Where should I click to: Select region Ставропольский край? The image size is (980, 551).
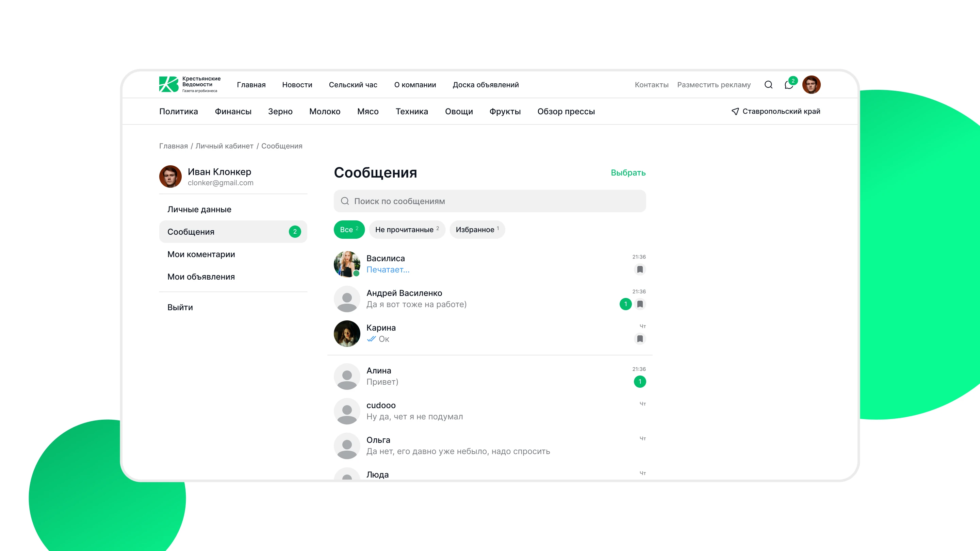click(x=776, y=112)
